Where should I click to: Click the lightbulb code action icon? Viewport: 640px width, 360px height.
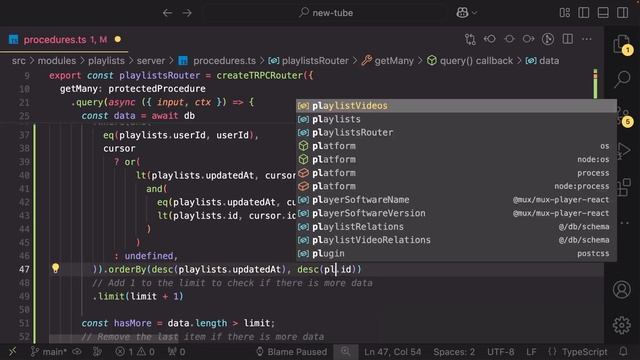[56, 268]
